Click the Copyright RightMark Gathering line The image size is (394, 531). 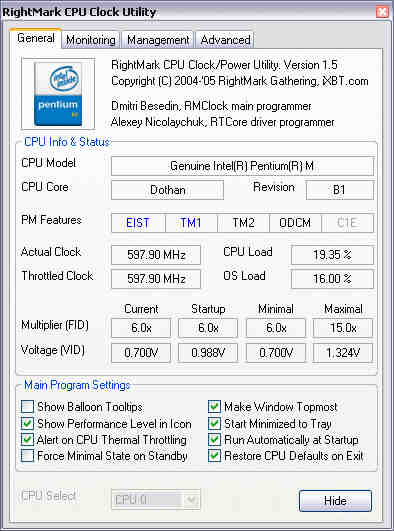[x=240, y=81]
